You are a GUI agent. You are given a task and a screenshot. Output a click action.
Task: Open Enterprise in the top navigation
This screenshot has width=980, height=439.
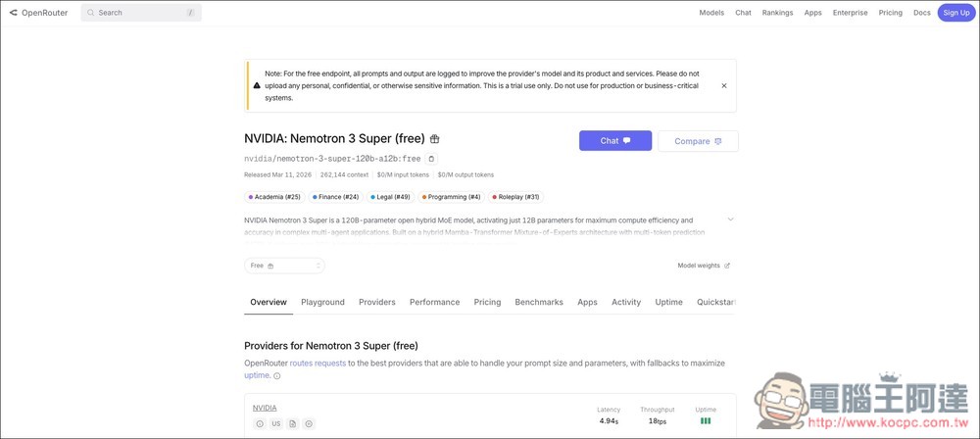[x=850, y=13]
